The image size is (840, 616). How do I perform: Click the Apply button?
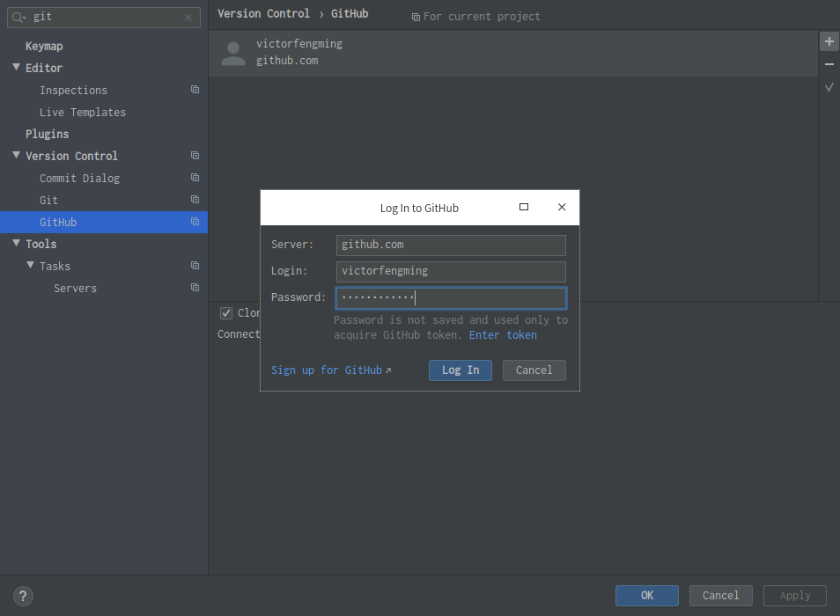[795, 596]
